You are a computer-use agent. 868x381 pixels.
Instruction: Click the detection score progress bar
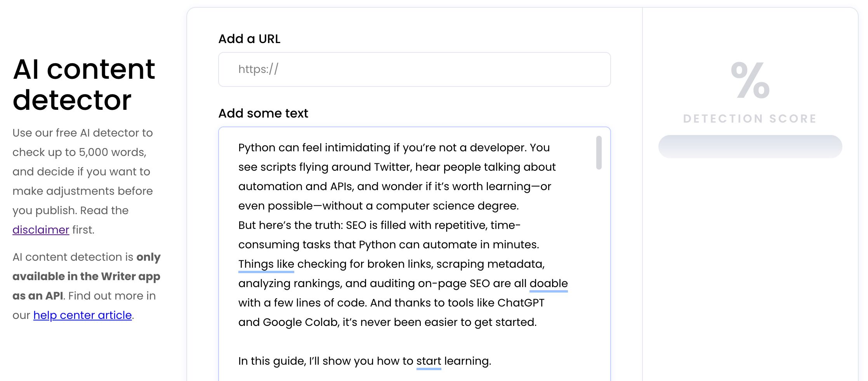tap(750, 147)
